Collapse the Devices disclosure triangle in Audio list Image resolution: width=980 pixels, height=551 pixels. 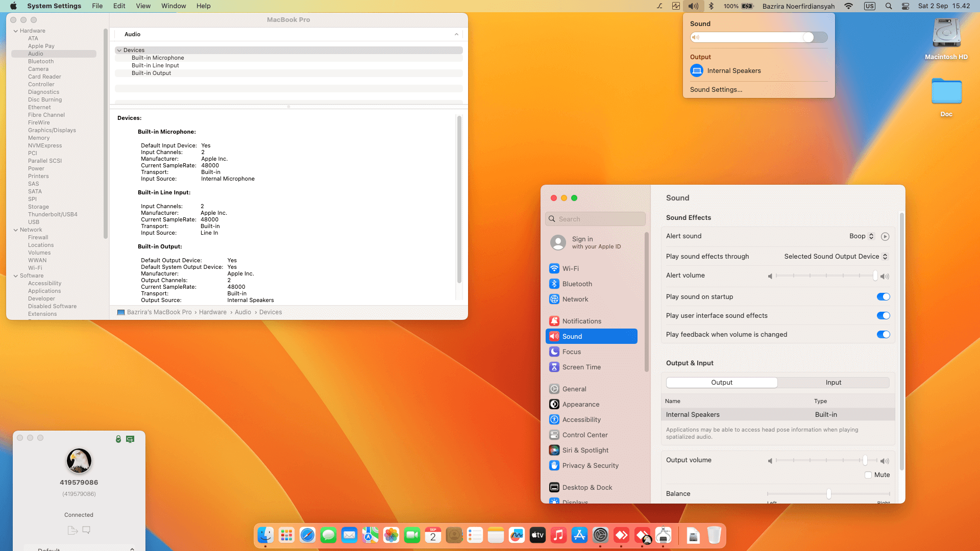pyautogui.click(x=119, y=51)
